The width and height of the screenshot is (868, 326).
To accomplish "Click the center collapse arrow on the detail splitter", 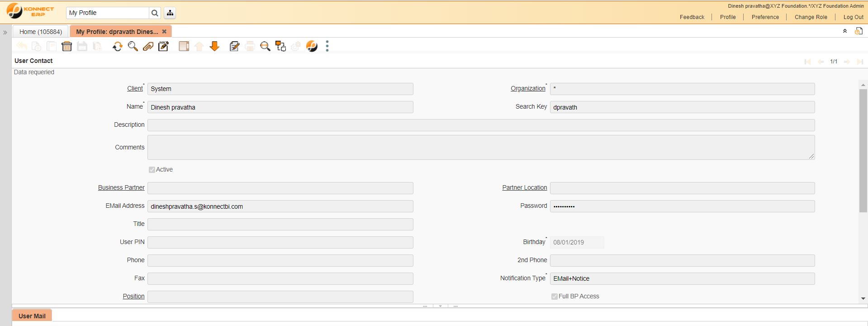I will click(440, 306).
